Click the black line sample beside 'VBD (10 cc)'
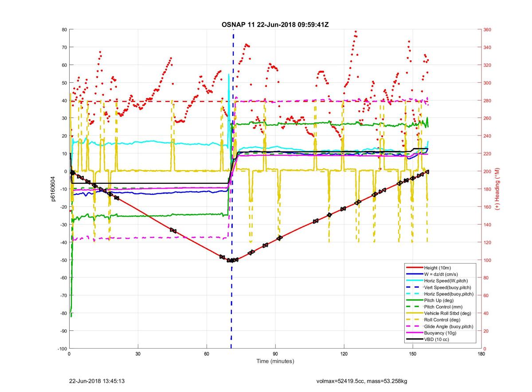 tap(414, 339)
